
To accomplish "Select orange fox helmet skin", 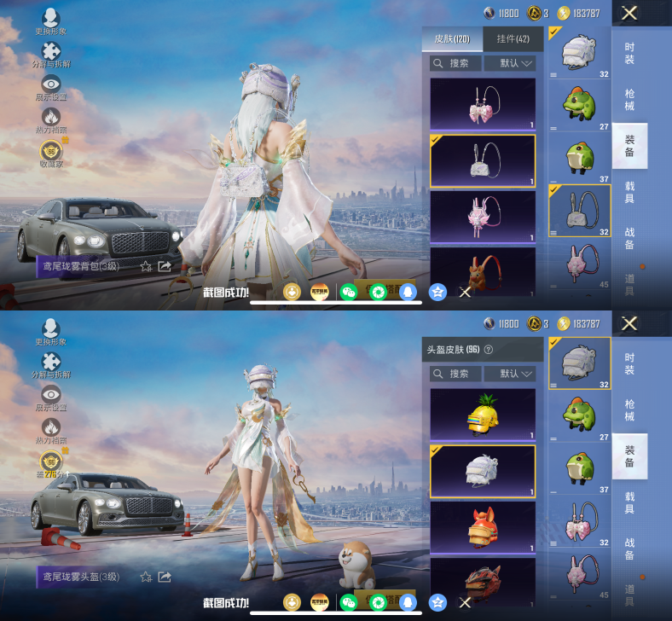I will click(x=483, y=528).
